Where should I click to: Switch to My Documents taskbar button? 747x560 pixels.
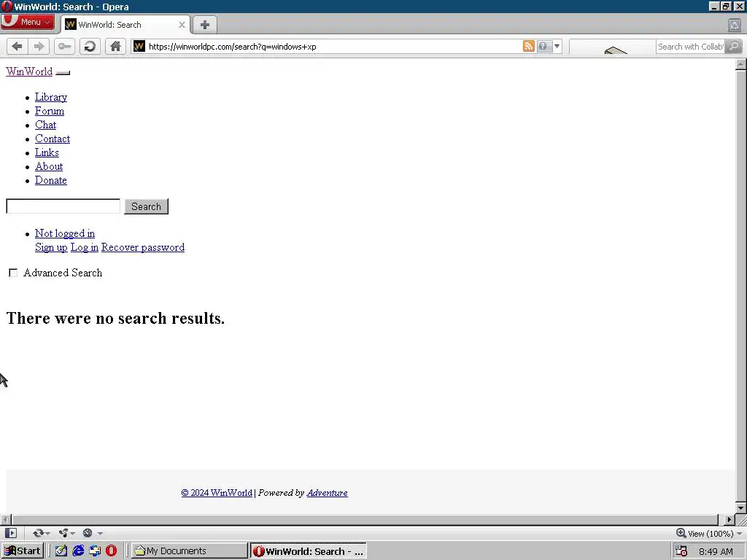[x=190, y=551]
